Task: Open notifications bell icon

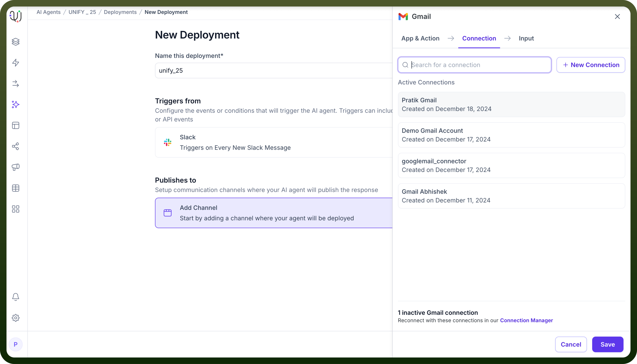Action: (x=15, y=297)
